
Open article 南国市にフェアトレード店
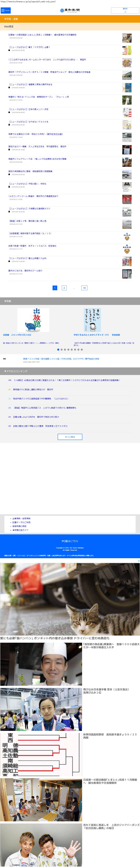coord(37,159)
